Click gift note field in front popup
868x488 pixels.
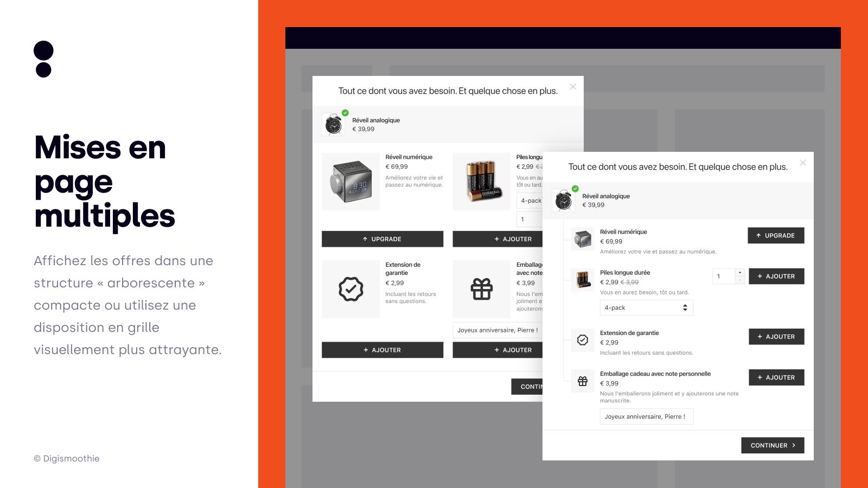647,416
